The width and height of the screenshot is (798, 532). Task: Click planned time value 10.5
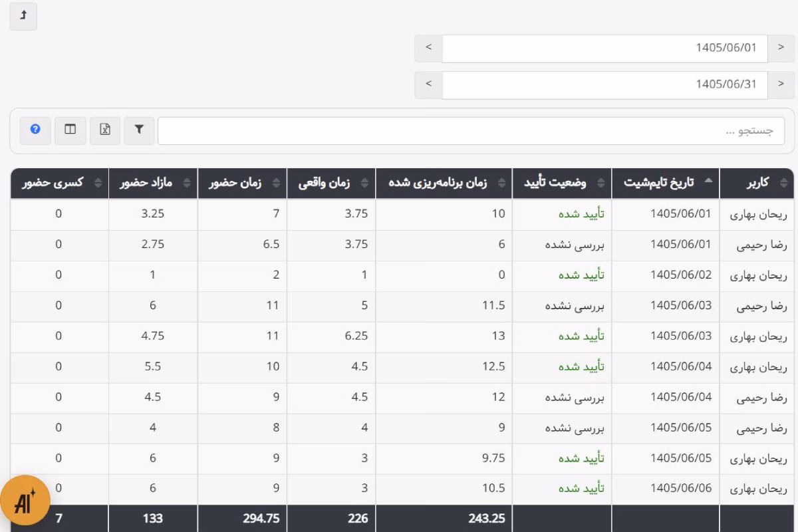pos(493,488)
